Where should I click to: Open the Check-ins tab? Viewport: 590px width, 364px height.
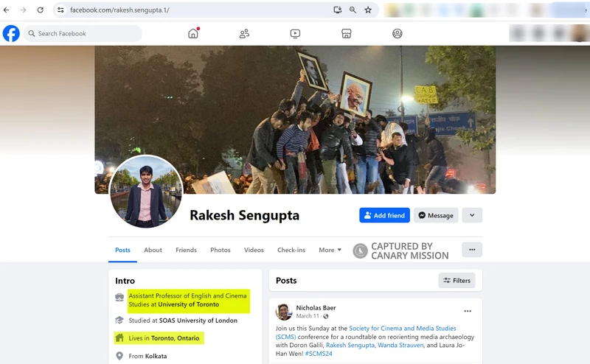[291, 250]
